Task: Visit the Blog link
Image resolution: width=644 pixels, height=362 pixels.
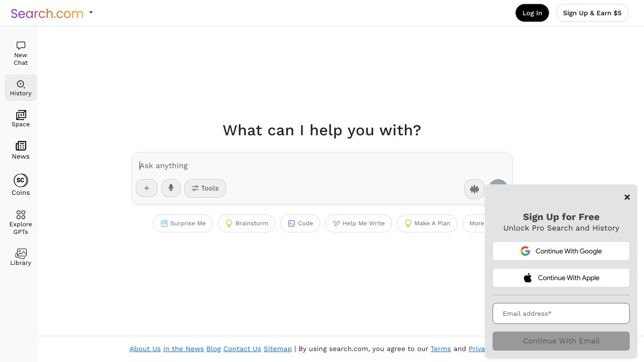Action: tap(213, 349)
